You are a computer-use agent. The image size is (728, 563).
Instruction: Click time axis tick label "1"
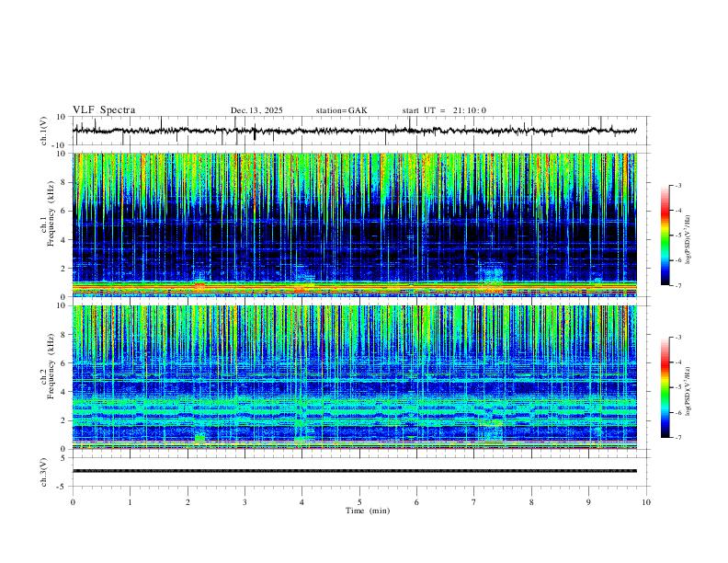pos(130,502)
